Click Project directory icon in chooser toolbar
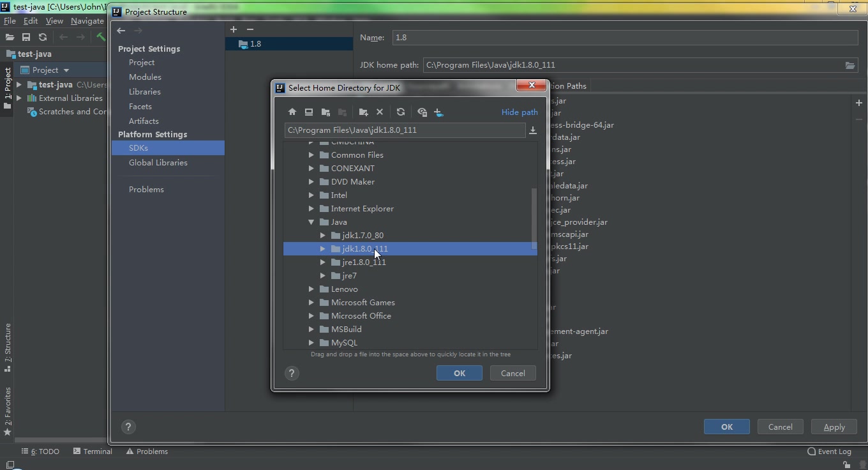 325,112
